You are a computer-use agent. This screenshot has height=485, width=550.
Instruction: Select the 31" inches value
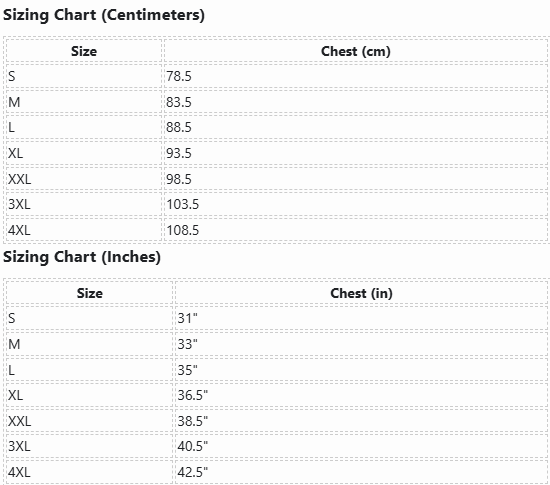coord(361,318)
